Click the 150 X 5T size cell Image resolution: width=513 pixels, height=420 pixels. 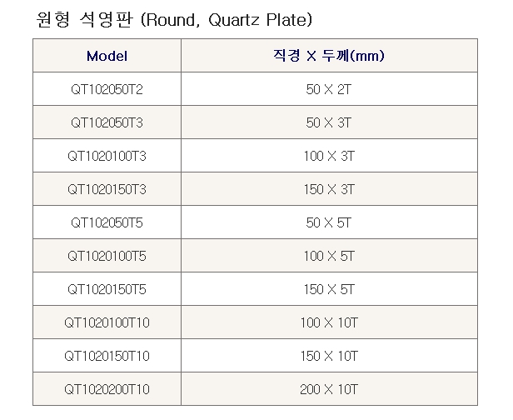(x=329, y=289)
